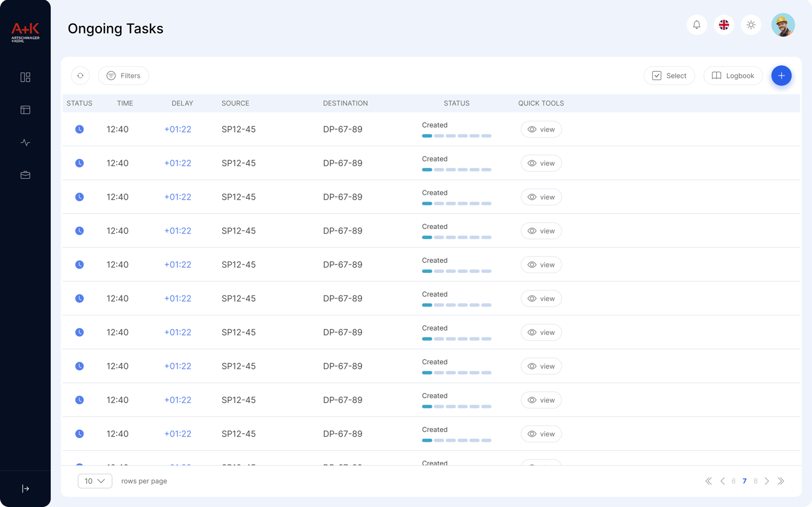The width and height of the screenshot is (812, 507).
Task: Click the view button in the first row
Action: coord(541,130)
